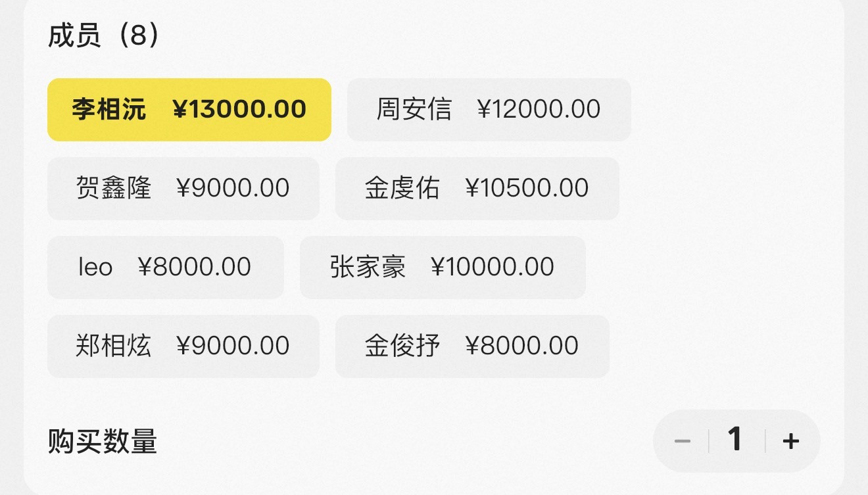Decrease purchase quantity with minus icon
Image resolution: width=868 pixels, height=495 pixels.
coord(683,440)
